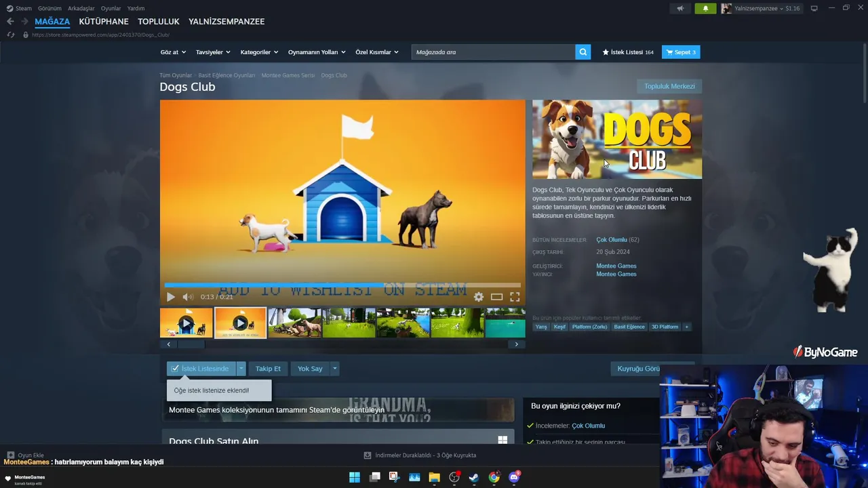Expand the wishlist button dropdown arrow

tap(241, 369)
